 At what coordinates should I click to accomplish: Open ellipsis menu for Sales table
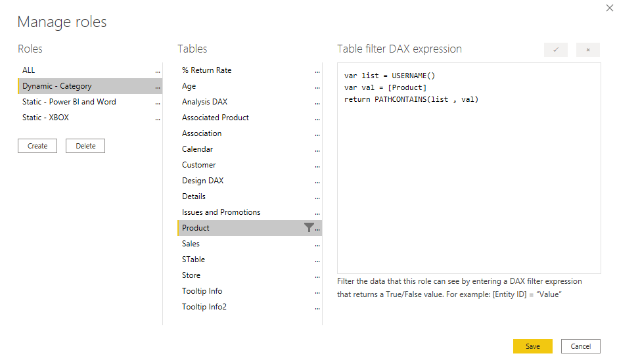(317, 245)
